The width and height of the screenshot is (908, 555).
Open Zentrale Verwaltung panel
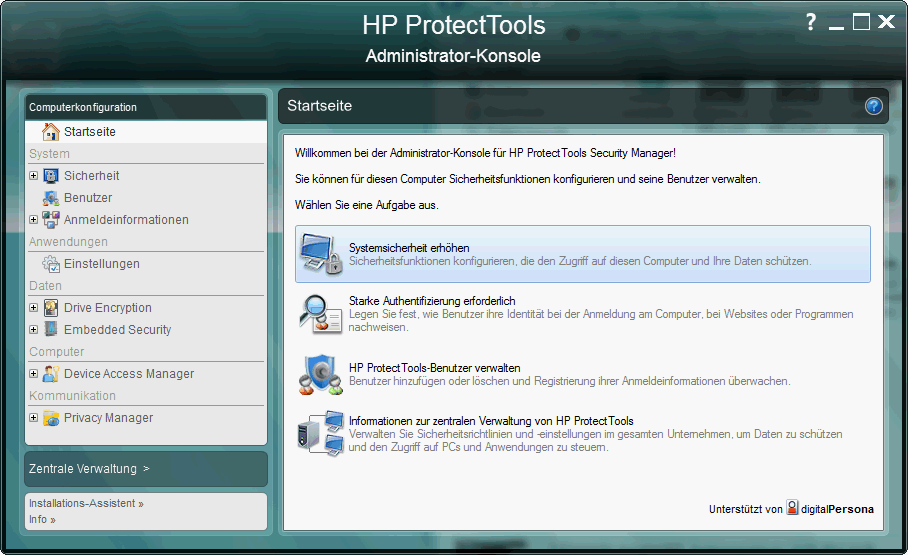pyautogui.click(x=89, y=468)
